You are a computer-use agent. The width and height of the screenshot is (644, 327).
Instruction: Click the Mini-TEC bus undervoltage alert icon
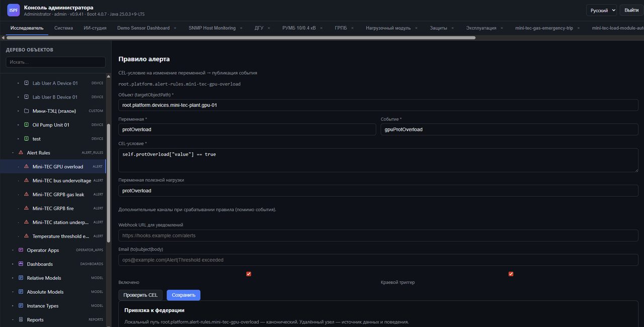pos(26,180)
